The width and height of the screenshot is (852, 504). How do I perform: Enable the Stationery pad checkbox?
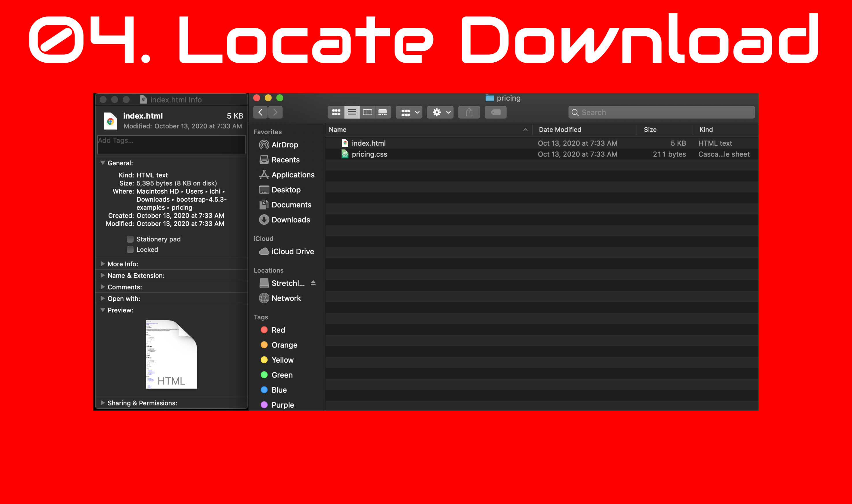pos(130,239)
